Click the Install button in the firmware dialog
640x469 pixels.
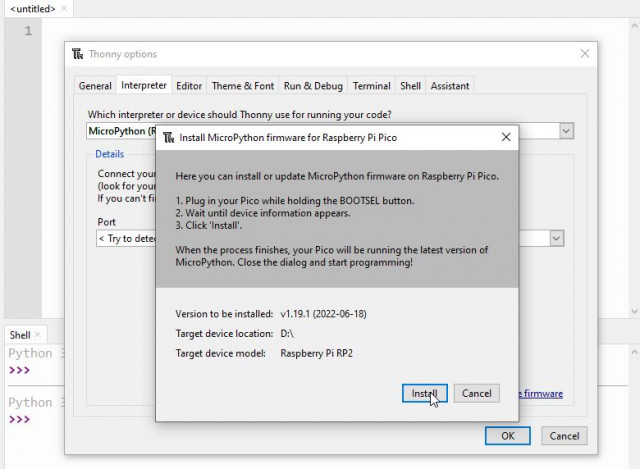424,393
